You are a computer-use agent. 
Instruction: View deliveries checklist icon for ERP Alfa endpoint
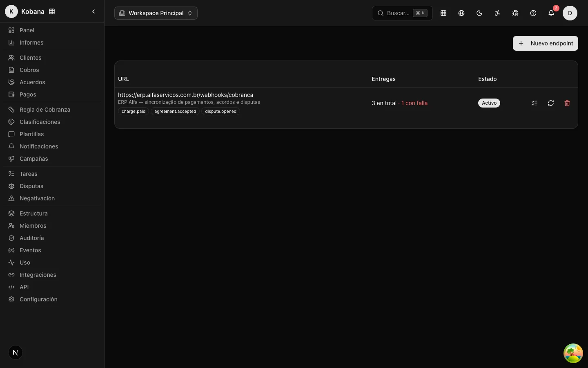pos(535,103)
